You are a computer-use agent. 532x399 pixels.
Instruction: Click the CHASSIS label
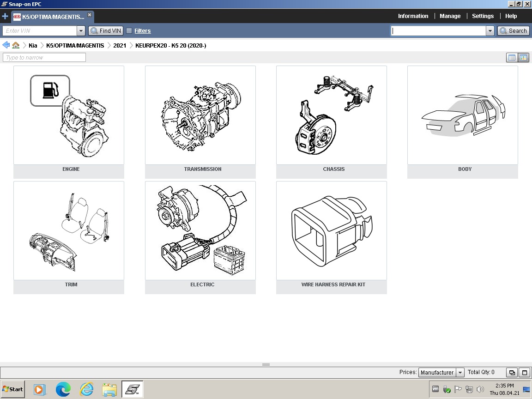tap(333, 169)
